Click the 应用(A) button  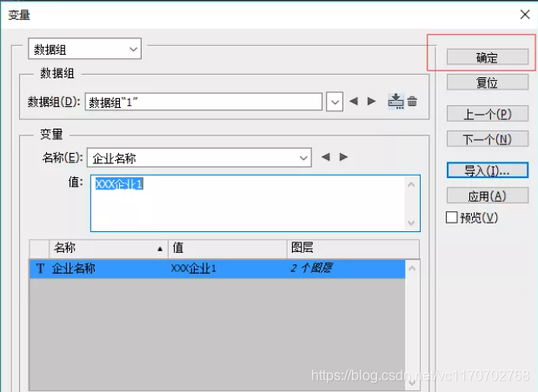[488, 196]
